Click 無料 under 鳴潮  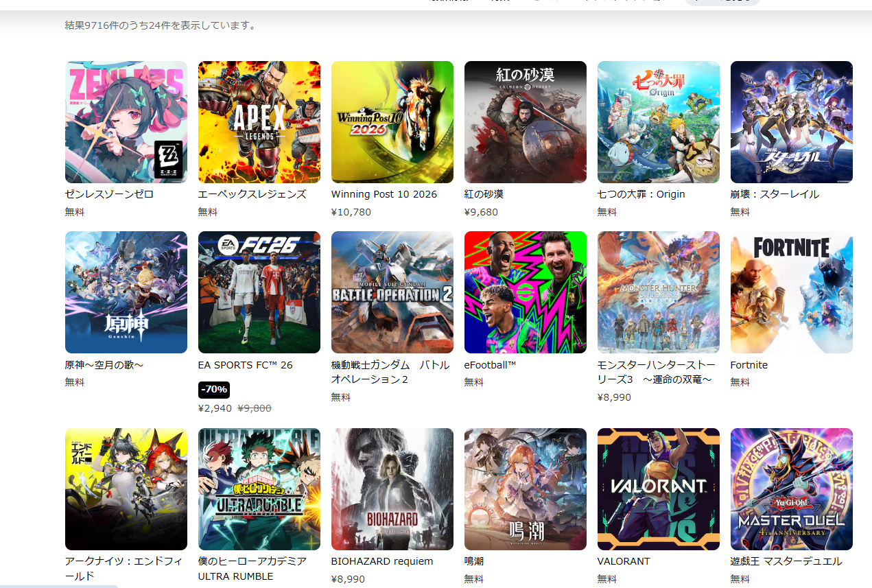pyautogui.click(x=474, y=579)
